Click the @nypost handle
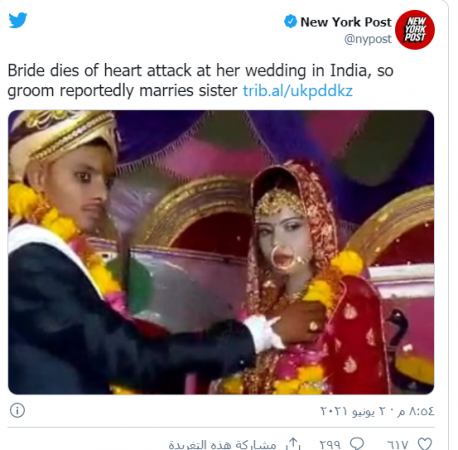458x450 pixels. click(x=368, y=39)
